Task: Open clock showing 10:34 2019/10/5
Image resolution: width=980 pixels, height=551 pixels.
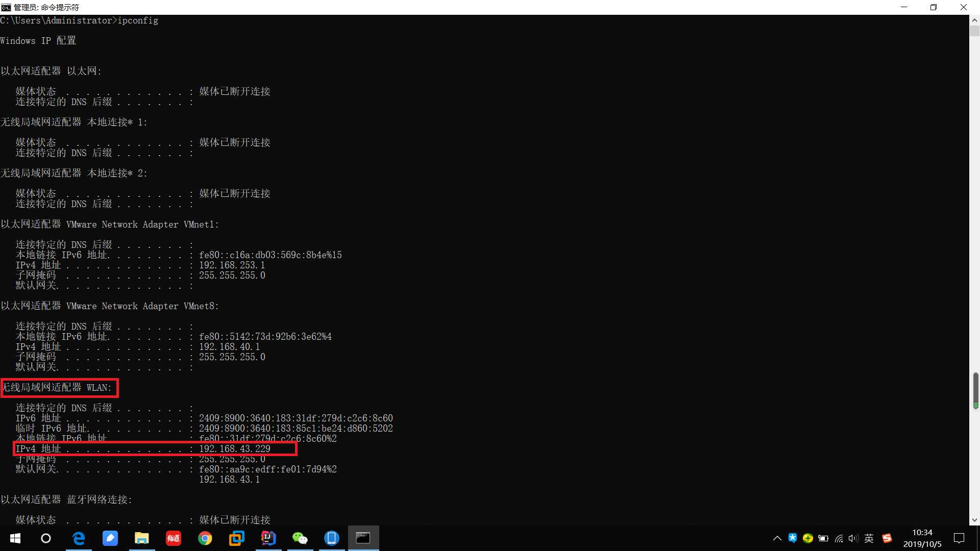Action: (x=922, y=538)
